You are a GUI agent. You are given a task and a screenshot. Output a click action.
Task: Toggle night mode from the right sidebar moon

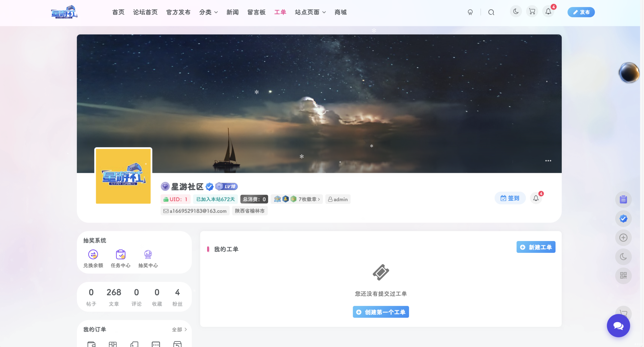pyautogui.click(x=623, y=257)
